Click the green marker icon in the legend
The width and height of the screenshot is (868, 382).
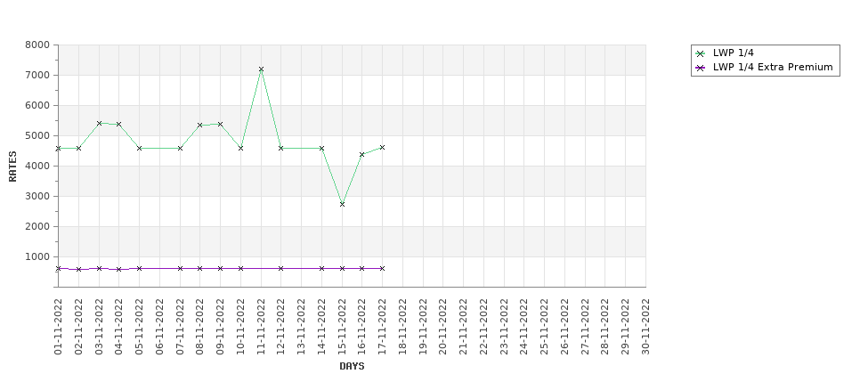(701, 53)
